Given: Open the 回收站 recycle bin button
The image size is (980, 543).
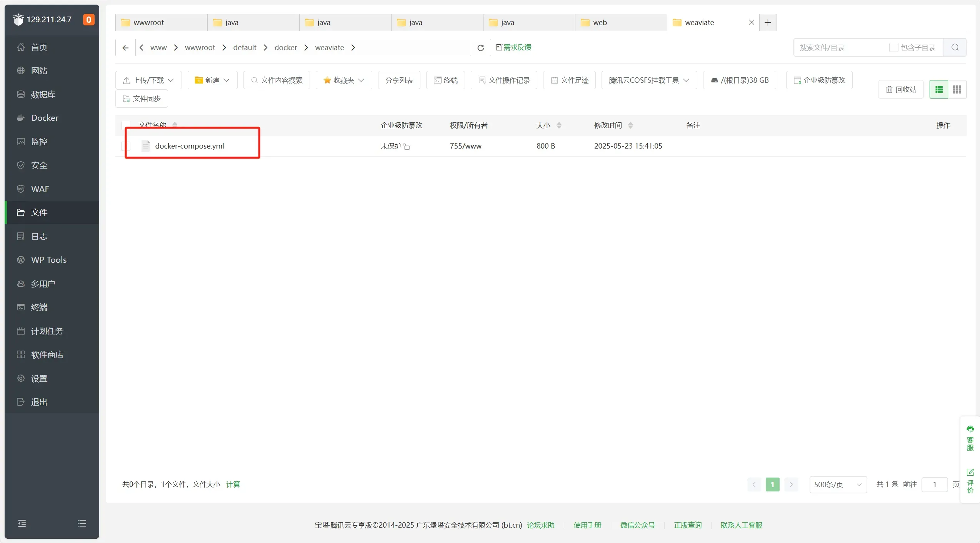Looking at the screenshot, I should pos(901,90).
